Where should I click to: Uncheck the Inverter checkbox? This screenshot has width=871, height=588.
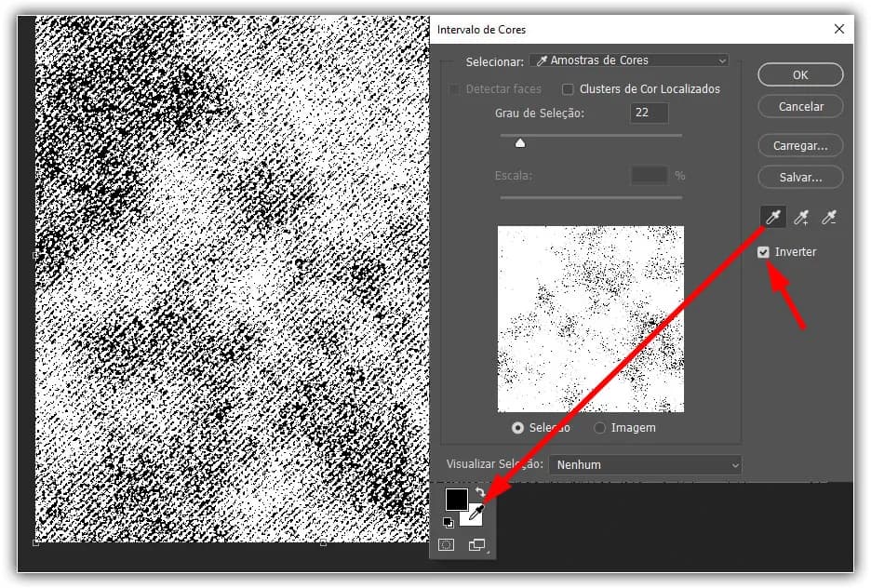(x=764, y=252)
